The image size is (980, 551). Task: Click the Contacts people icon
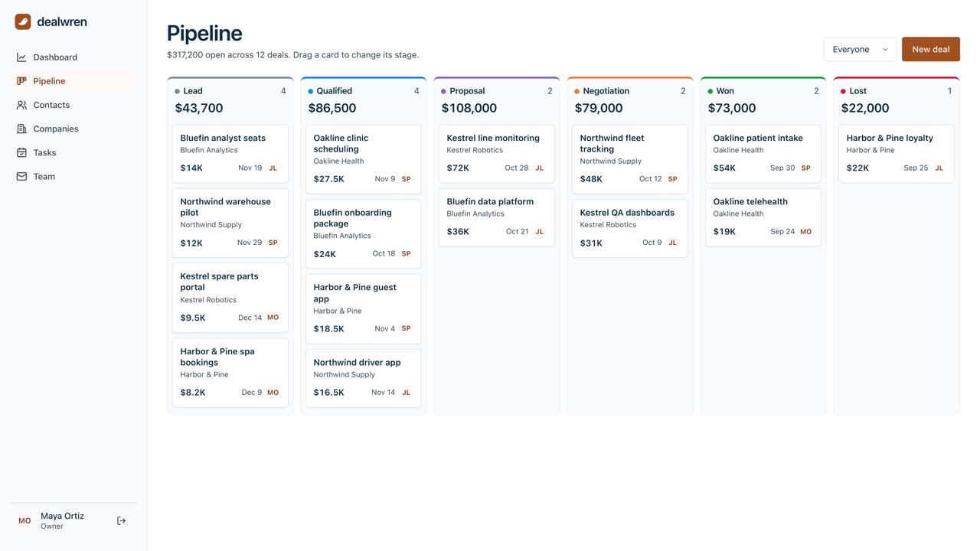[21, 105]
